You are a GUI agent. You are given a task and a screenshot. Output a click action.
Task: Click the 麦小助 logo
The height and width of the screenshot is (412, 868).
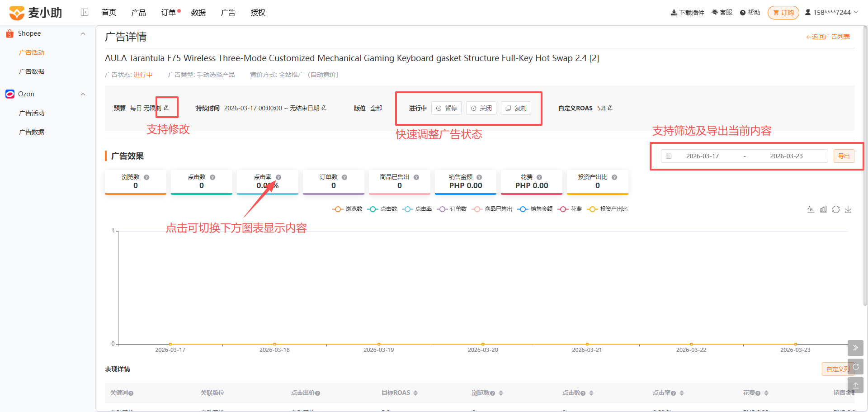(36, 13)
